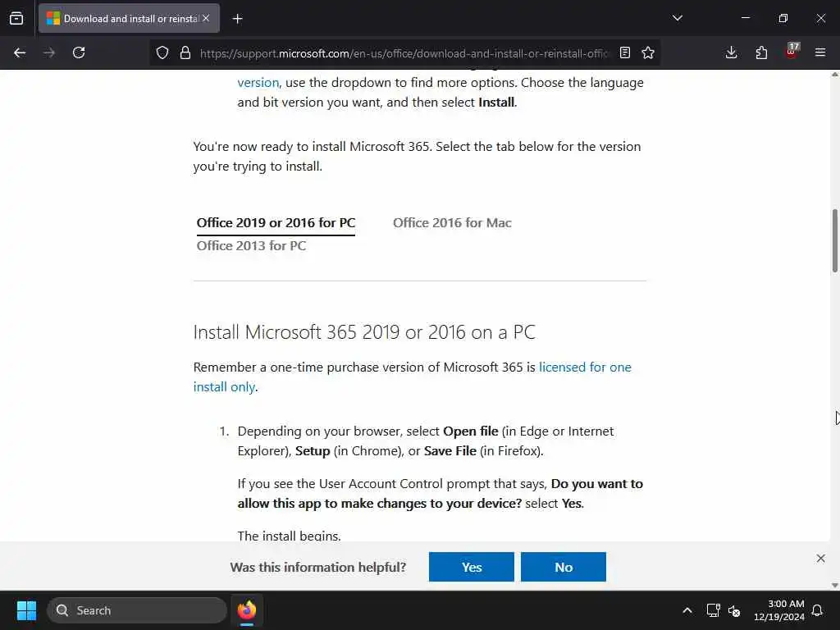Open the network status tray icon
Image resolution: width=840 pixels, height=630 pixels.
click(713, 610)
